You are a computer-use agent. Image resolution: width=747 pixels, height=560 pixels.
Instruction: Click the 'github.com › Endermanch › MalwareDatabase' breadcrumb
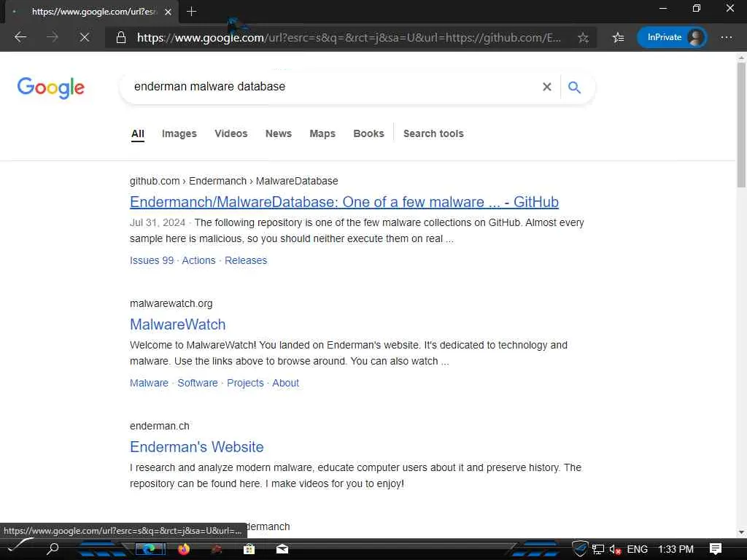234,181
